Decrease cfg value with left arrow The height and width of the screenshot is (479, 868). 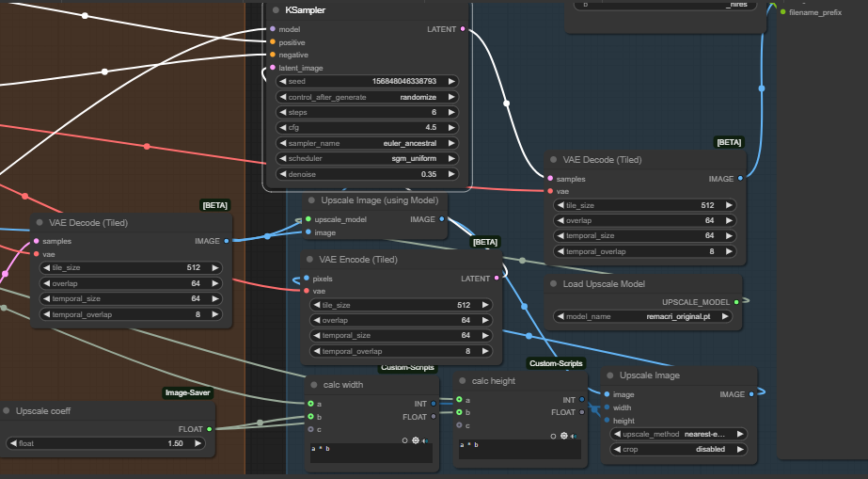tap(281, 127)
